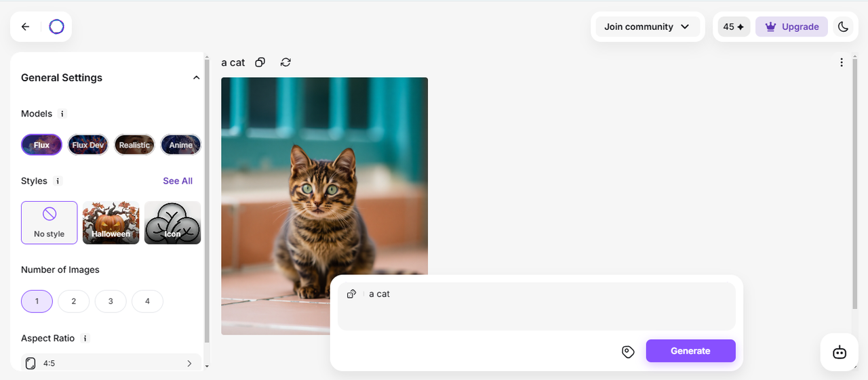Click the Upgrade button
Image resolution: width=868 pixels, height=380 pixels.
pyautogui.click(x=791, y=27)
